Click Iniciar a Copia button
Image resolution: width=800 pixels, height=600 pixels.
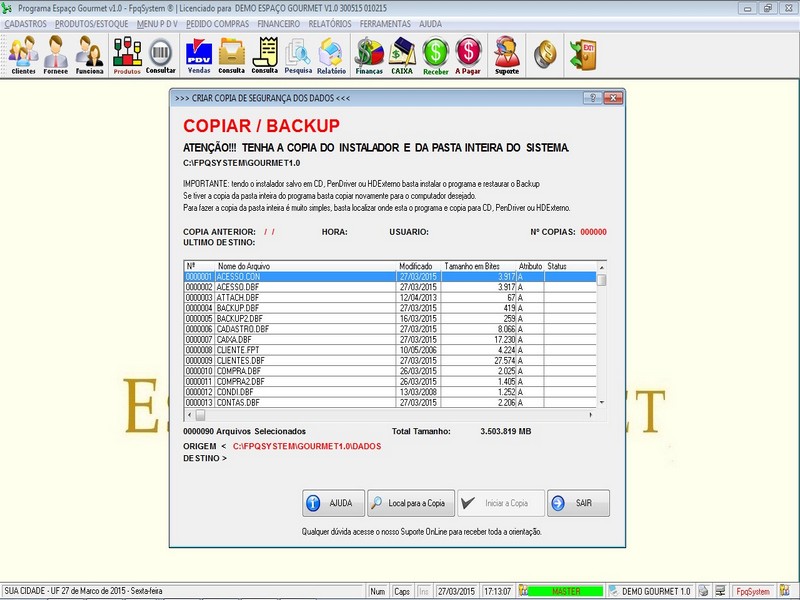click(501, 503)
